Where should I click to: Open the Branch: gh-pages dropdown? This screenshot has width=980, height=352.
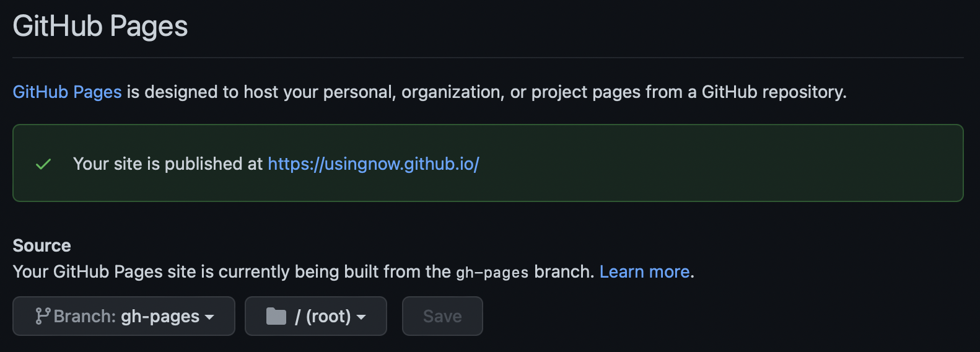[124, 316]
